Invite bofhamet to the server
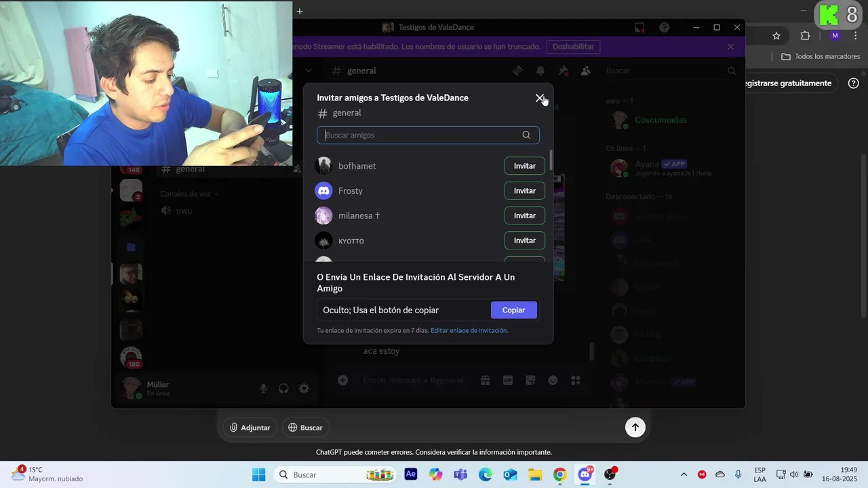 525,166
